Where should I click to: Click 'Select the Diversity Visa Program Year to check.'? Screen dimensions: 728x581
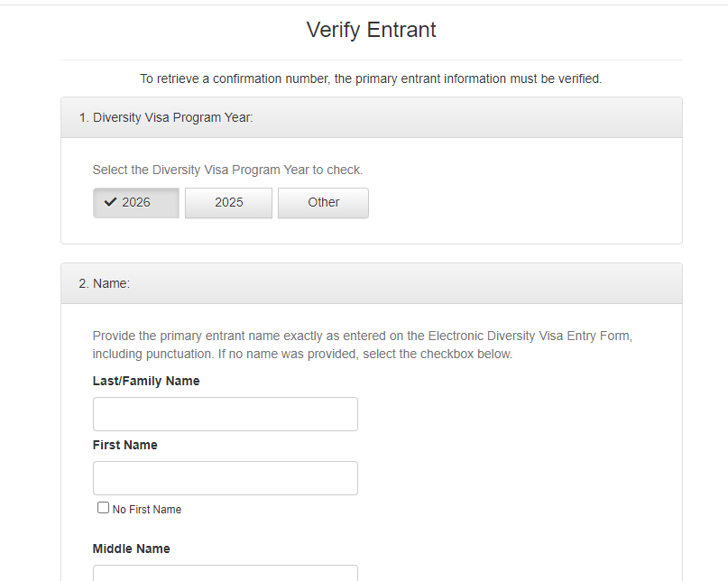[x=227, y=170]
